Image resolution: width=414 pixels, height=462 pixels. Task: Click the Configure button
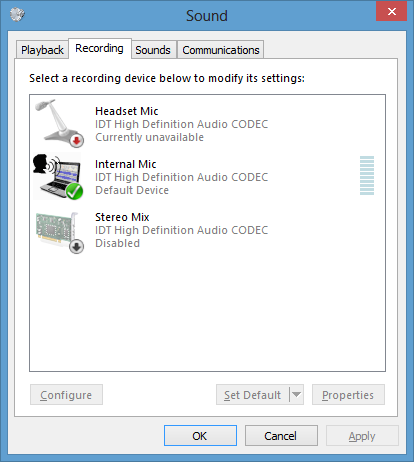pyautogui.click(x=66, y=395)
